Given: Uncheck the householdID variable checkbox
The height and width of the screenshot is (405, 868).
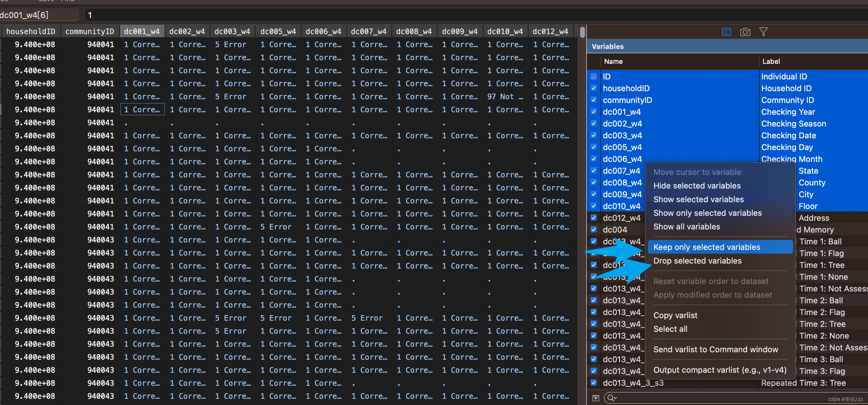Looking at the screenshot, I should coord(594,88).
